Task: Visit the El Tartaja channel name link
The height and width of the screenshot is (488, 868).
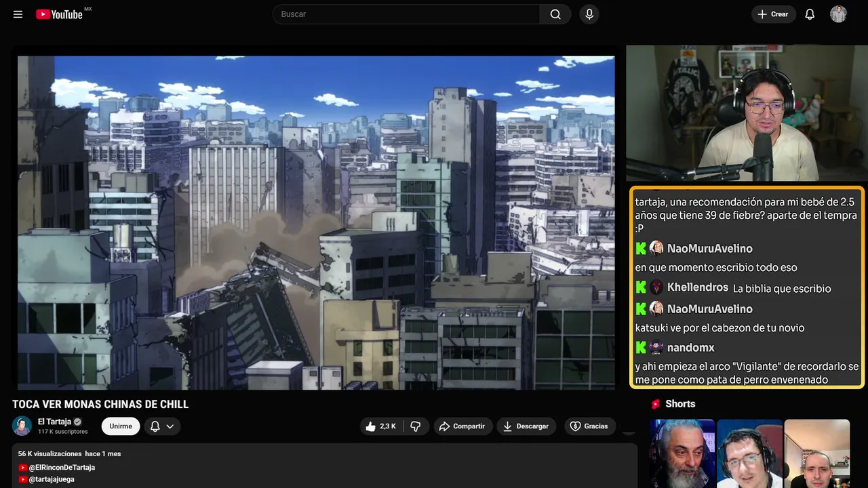Action: click(54, 422)
